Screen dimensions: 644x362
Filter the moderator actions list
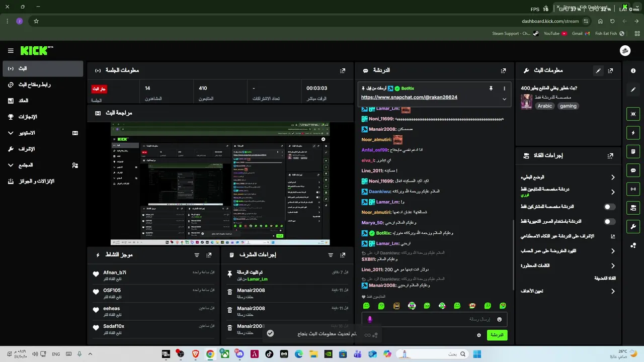(x=331, y=255)
